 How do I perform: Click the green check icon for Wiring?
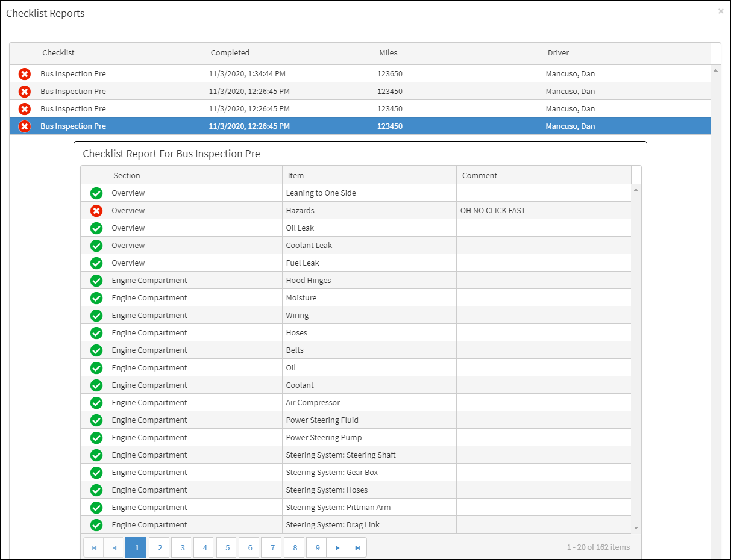[96, 316]
